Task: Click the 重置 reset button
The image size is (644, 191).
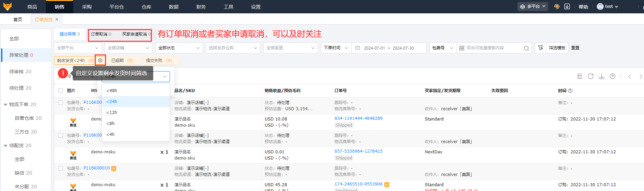Action: [x=575, y=48]
